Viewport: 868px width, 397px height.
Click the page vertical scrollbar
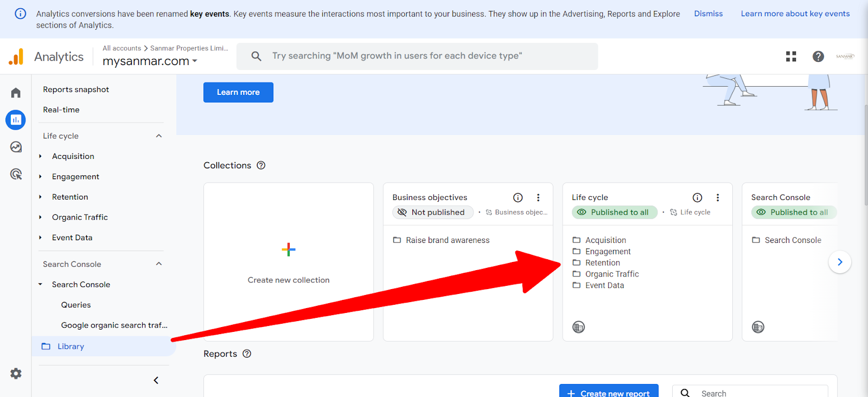865,155
